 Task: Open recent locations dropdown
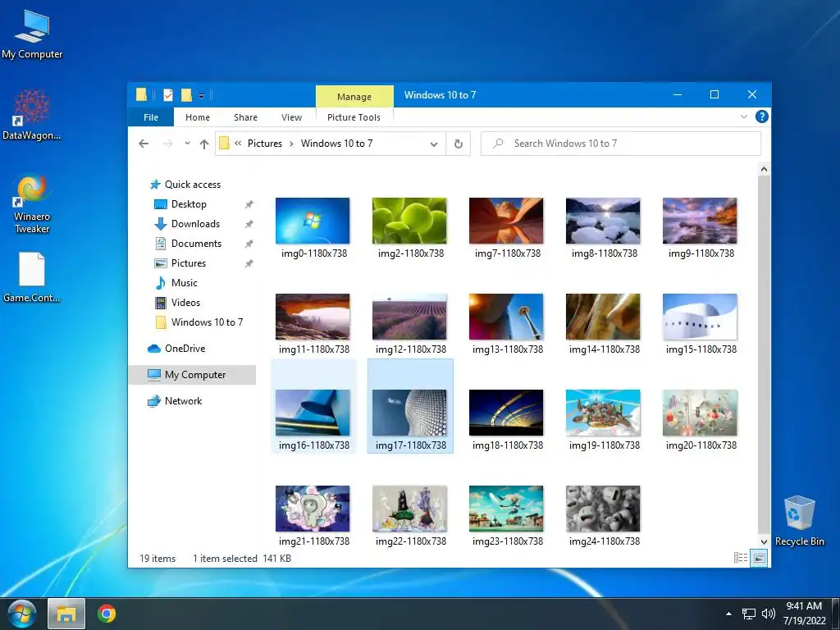click(187, 144)
